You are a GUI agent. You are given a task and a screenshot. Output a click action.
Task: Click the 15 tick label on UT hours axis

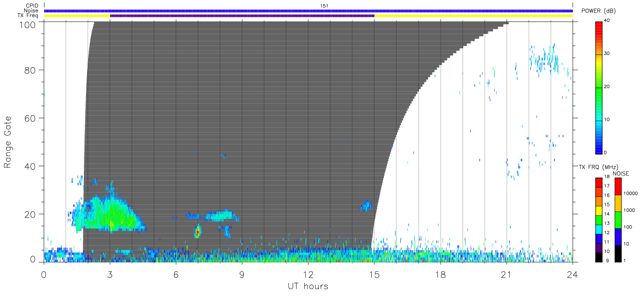coord(374,273)
